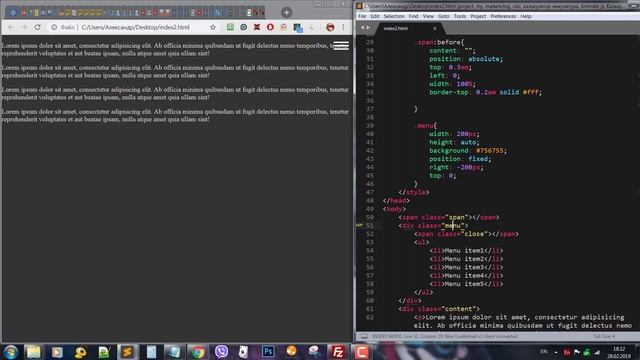Switch to Chrome in the taskbar
Viewport: 640px width, 360px height.
click(198, 352)
